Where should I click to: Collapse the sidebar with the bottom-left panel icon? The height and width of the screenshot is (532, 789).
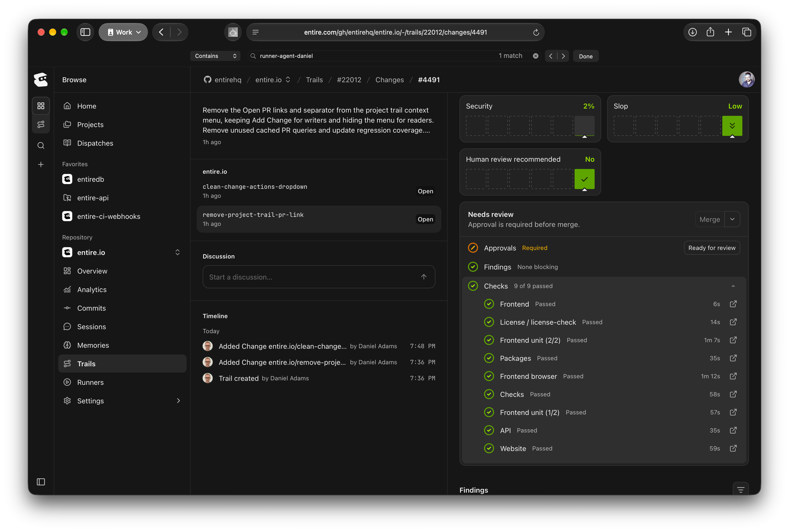[x=41, y=482]
